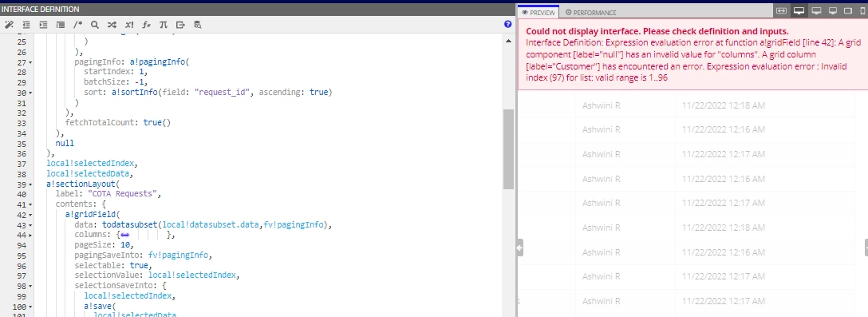
Task: Click the magic wand format expression icon
Action: (x=8, y=25)
